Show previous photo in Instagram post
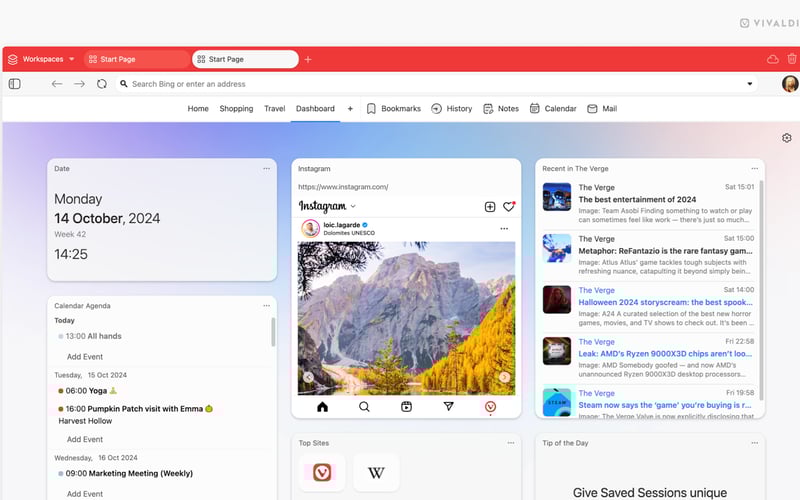800x500 pixels. [308, 377]
